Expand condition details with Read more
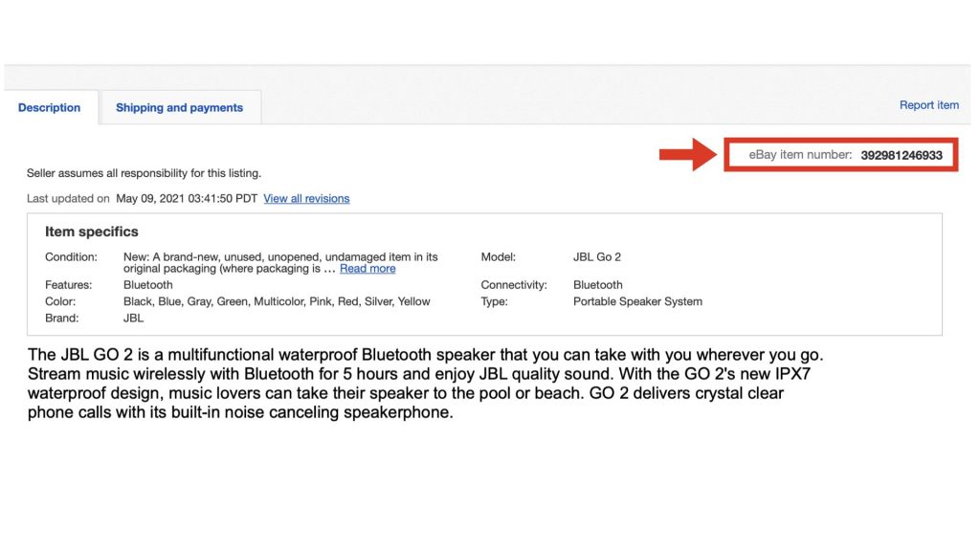Screen dimensions: 980x551 [367, 269]
